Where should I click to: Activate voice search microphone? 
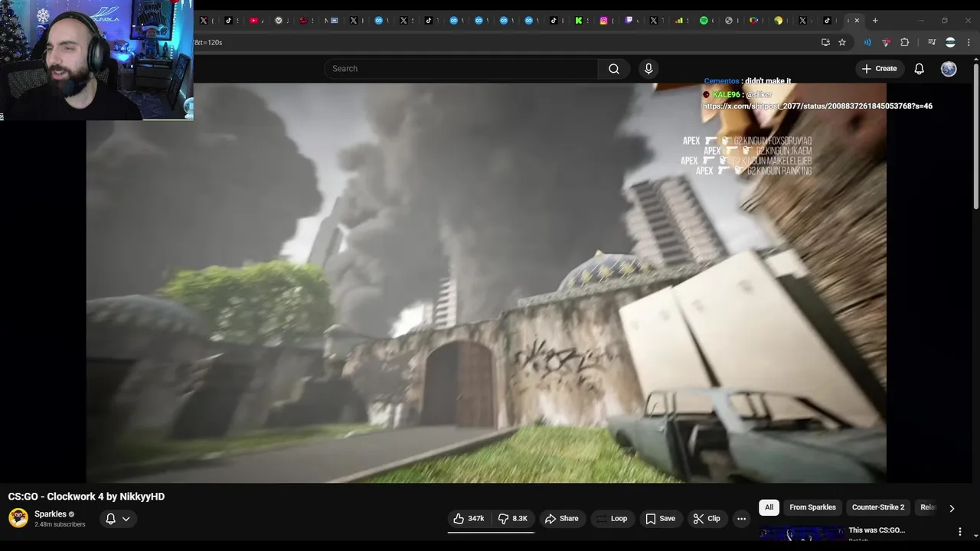click(x=648, y=69)
